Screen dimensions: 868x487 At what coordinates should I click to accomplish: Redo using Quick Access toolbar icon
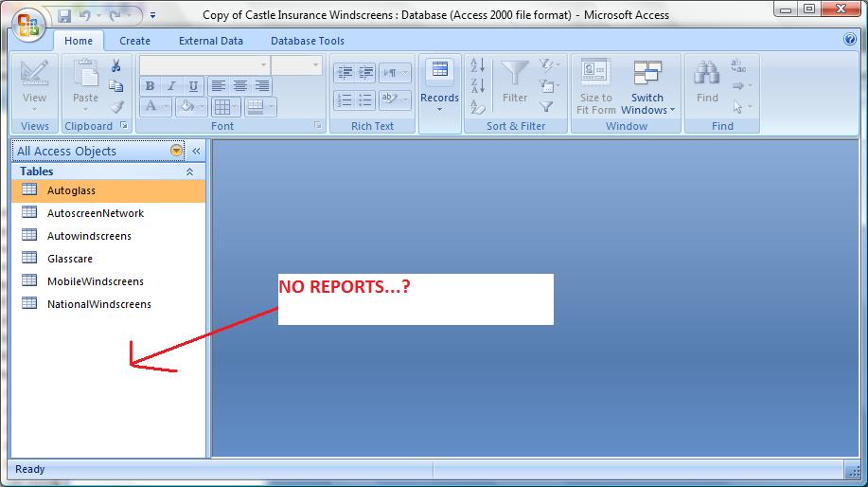click(x=115, y=15)
